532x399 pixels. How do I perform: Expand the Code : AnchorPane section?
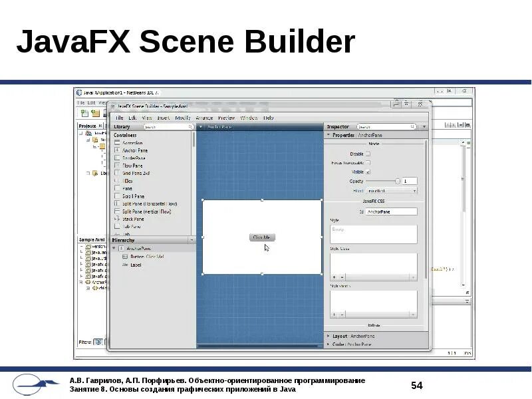(x=329, y=344)
